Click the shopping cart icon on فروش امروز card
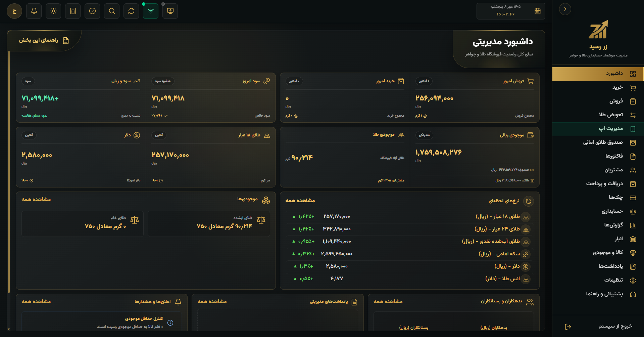Image resolution: width=644 pixels, height=337 pixels. point(531,81)
